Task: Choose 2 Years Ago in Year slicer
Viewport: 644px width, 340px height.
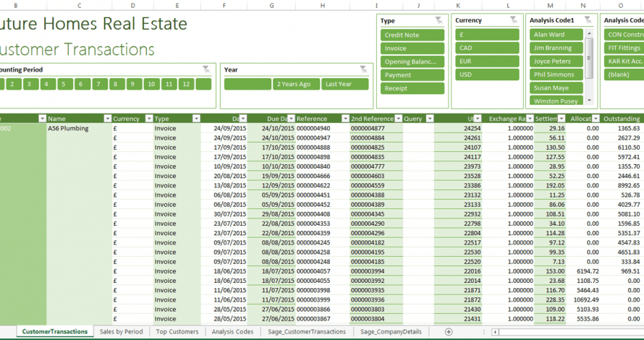Action: tap(296, 84)
